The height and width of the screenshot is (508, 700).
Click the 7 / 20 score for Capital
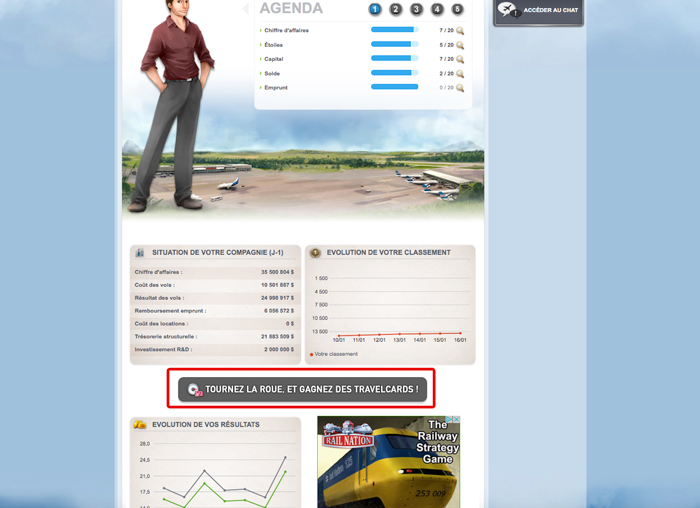[x=446, y=59]
